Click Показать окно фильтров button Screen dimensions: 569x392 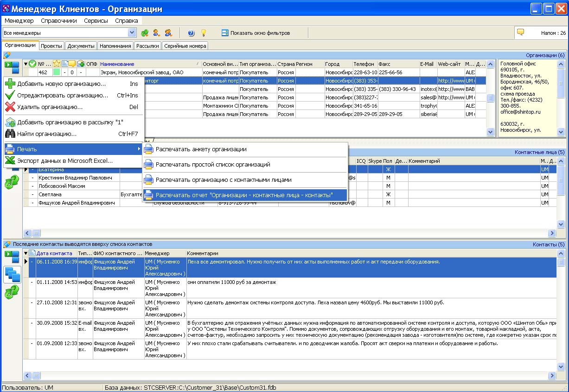pos(256,33)
